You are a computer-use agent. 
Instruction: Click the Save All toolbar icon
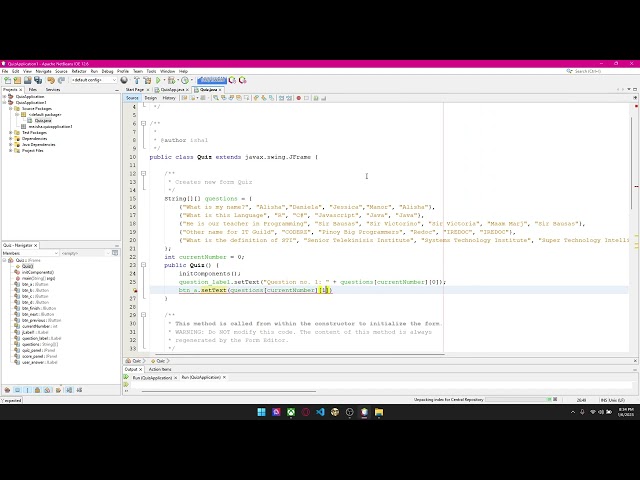[38, 80]
